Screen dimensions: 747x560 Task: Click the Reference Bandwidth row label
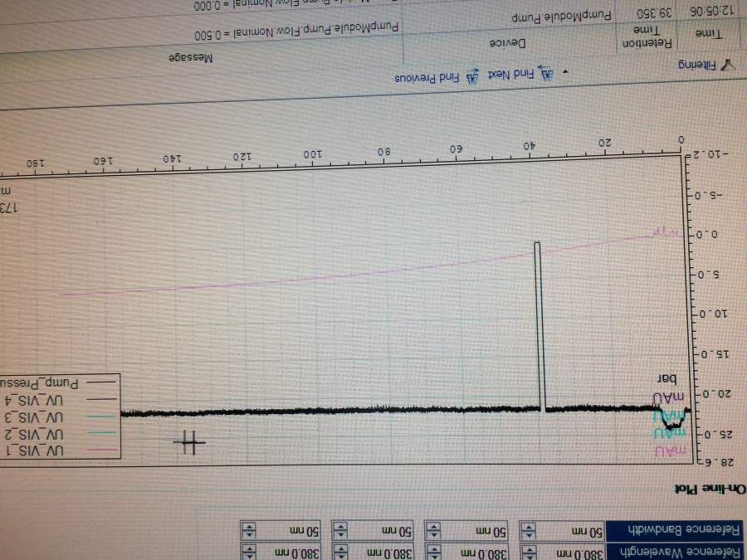(x=673, y=529)
